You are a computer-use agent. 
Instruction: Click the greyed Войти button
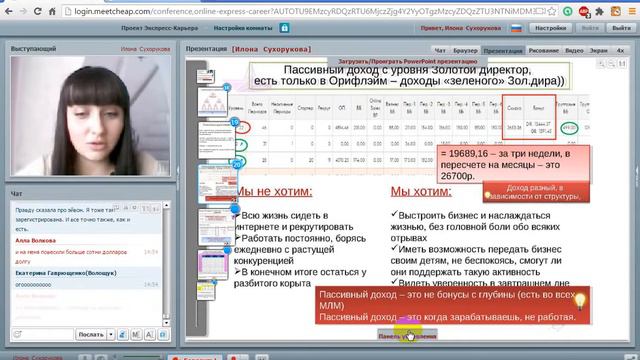(x=590, y=28)
